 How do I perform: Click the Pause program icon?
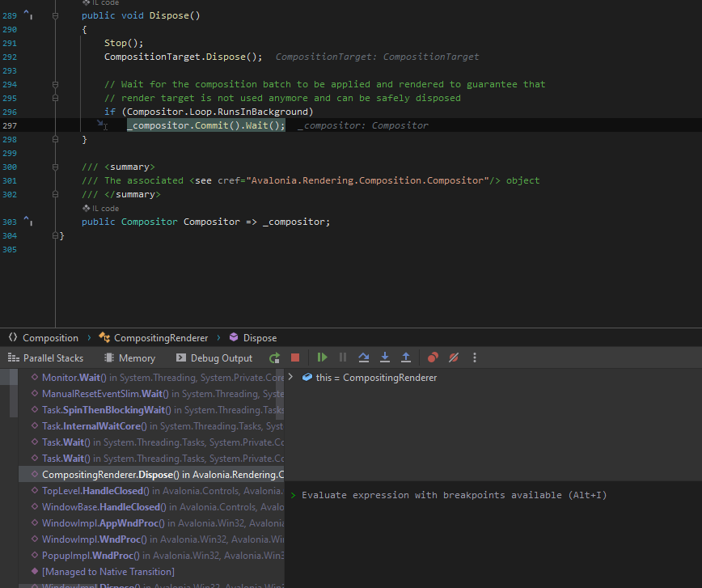342,357
